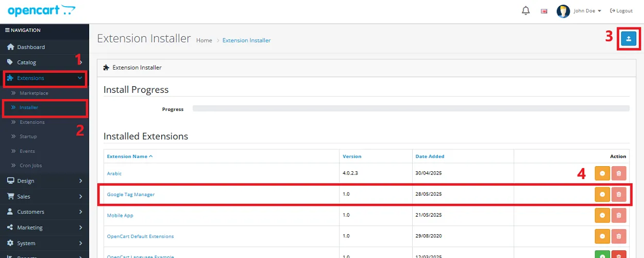Image resolution: width=644 pixels, height=258 pixels.
Task: Click the language flag icon
Action: (x=544, y=11)
